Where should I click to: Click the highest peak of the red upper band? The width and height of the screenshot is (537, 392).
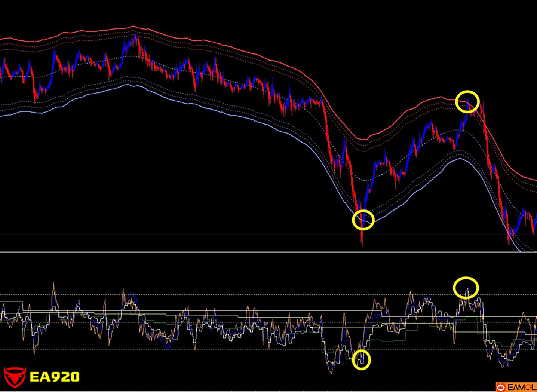[133, 27]
